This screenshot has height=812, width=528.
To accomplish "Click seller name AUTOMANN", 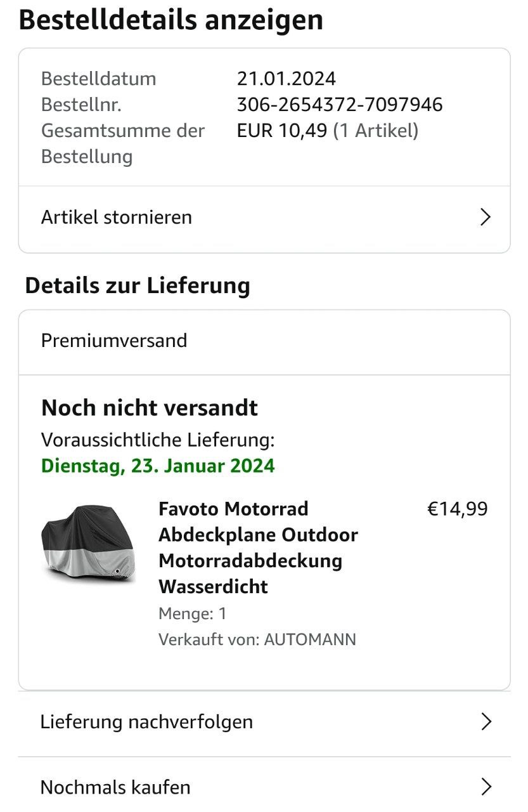I will (310, 639).
